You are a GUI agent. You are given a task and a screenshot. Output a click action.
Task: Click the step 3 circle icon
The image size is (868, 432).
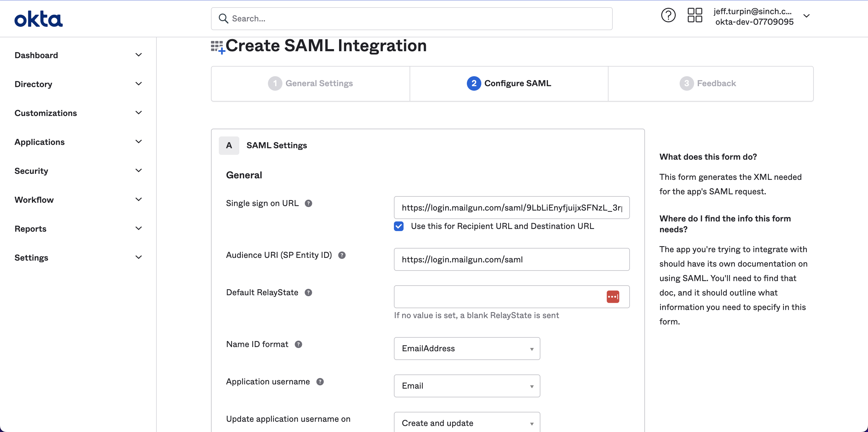coord(686,83)
